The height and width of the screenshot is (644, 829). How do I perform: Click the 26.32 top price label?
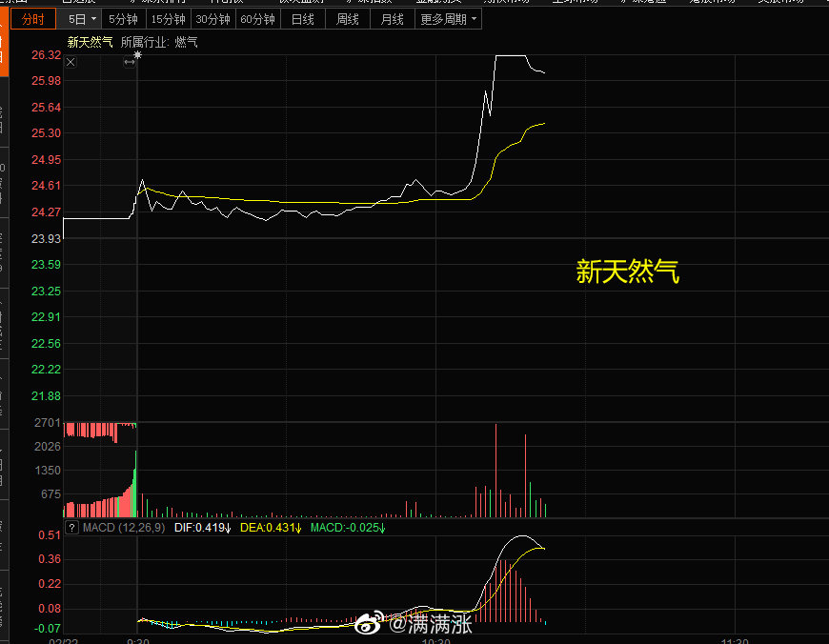pyautogui.click(x=46, y=55)
